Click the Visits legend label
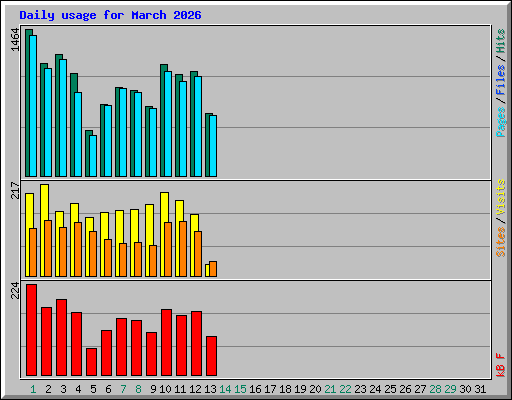This screenshot has height=400, width=512. point(501,197)
